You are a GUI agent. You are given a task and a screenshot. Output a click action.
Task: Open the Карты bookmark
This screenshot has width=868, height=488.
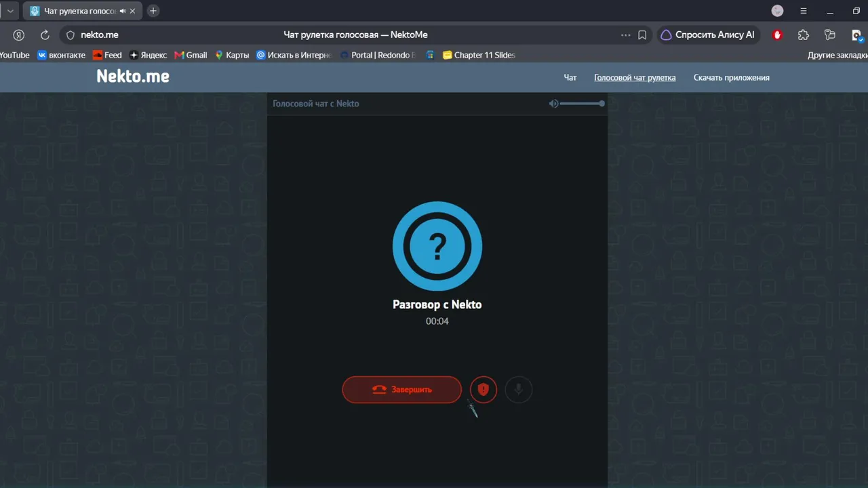[232, 55]
